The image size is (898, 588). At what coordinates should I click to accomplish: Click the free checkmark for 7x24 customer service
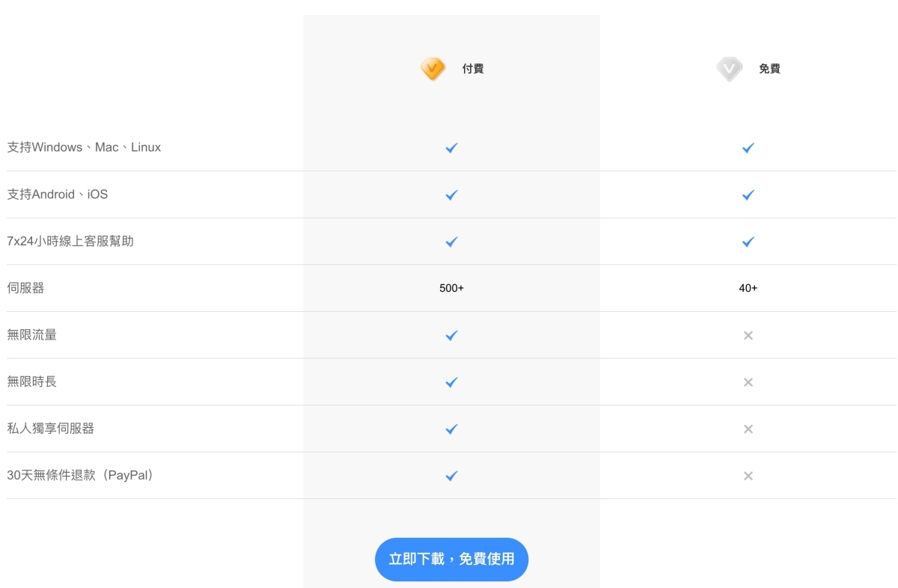coord(748,242)
